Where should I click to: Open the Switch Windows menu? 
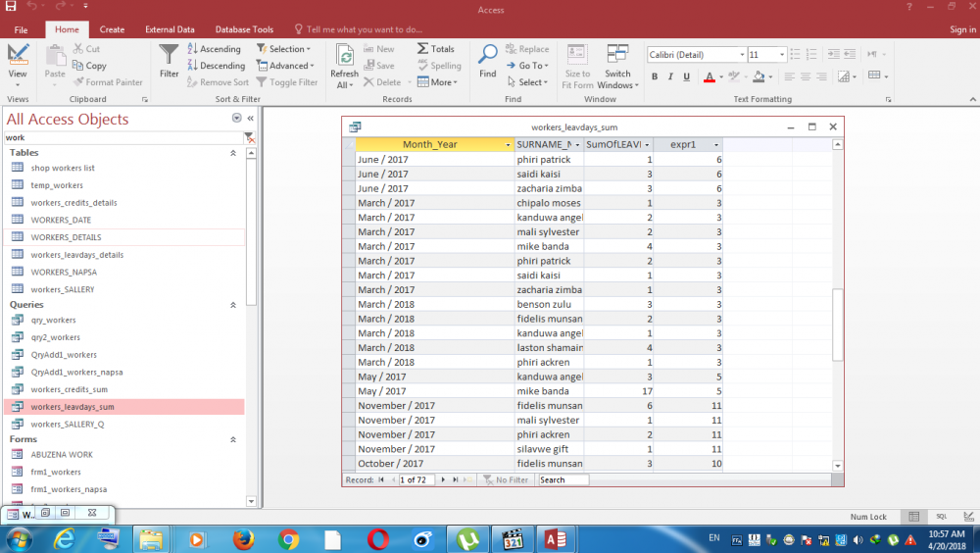click(x=617, y=65)
